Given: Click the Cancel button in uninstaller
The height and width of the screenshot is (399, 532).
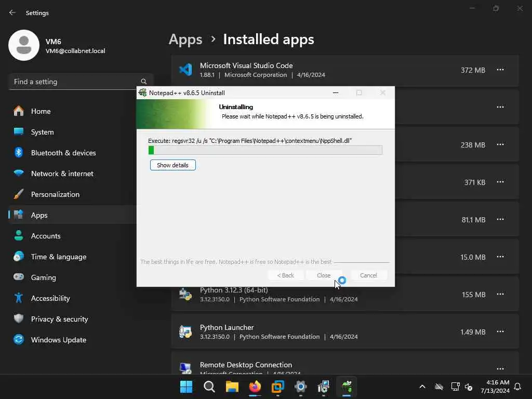Looking at the screenshot, I should 368,275.
